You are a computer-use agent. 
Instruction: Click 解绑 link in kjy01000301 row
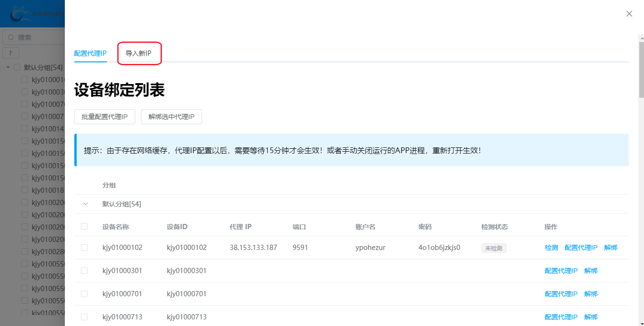591,271
